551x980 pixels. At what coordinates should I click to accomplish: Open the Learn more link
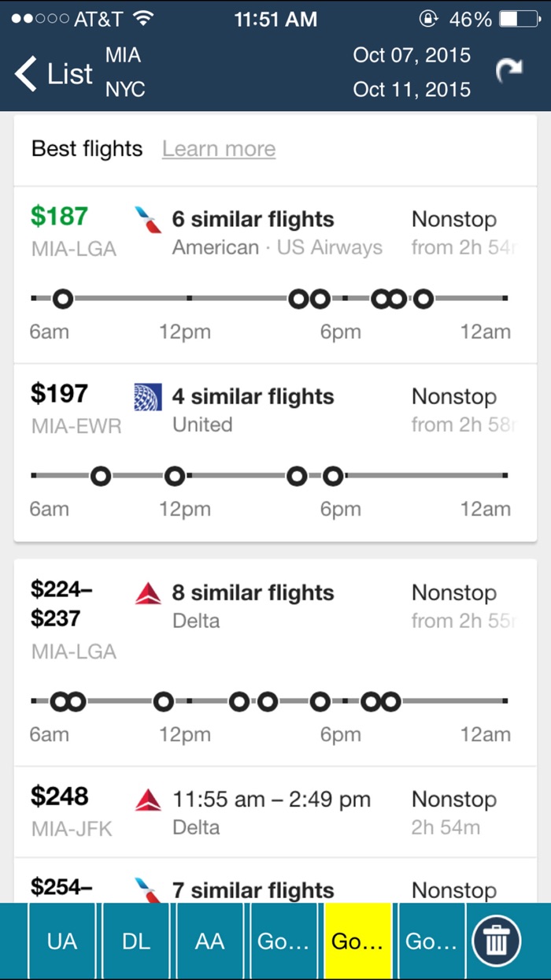[x=219, y=149]
